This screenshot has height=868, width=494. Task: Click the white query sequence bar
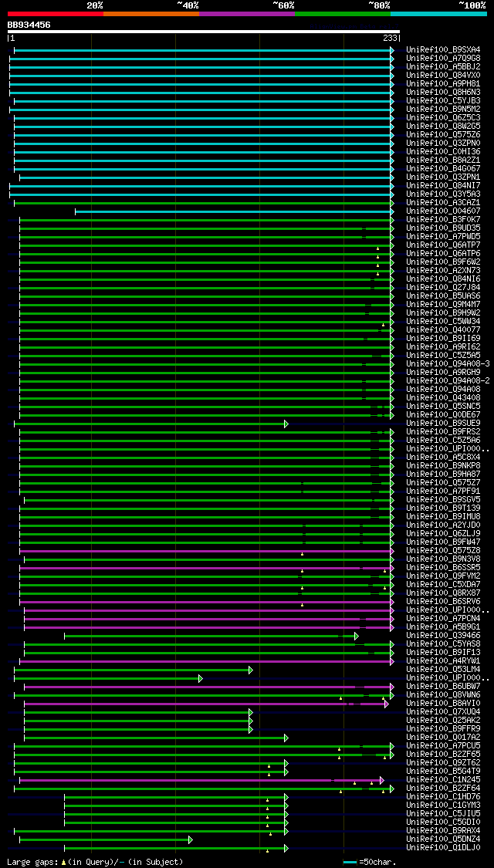click(x=203, y=32)
